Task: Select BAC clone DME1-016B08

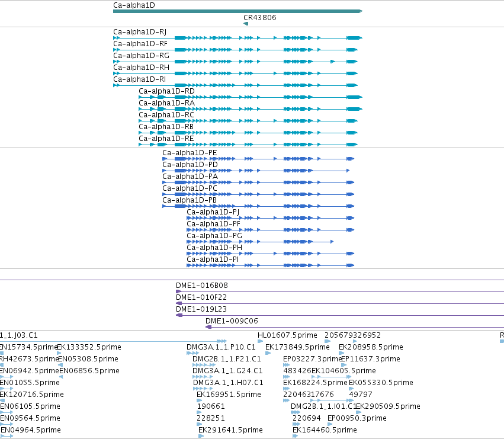Action: (x=201, y=286)
